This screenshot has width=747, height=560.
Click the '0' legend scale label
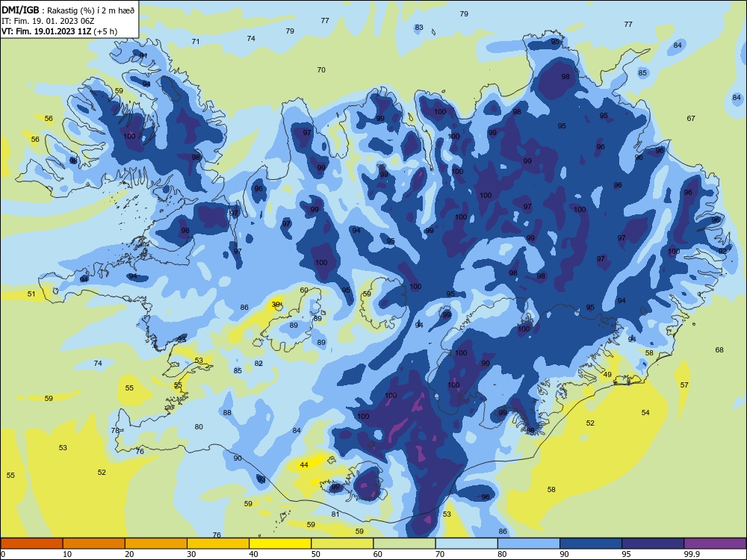[3, 554]
